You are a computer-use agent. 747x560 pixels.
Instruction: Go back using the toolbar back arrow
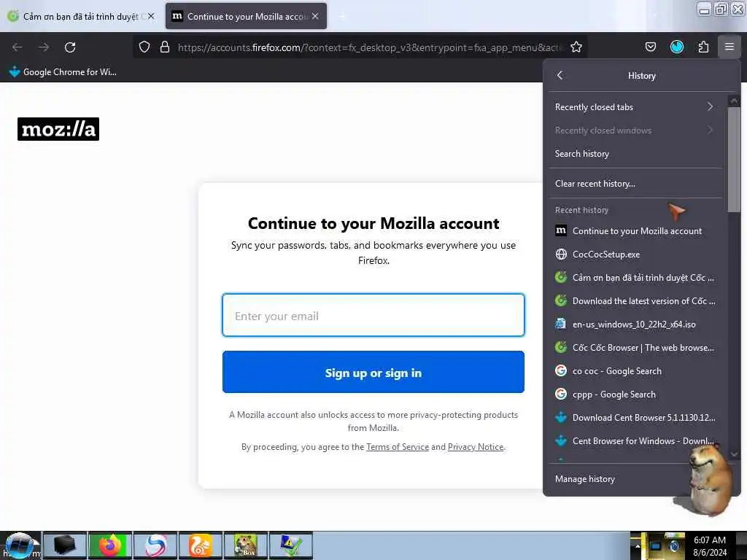[x=18, y=47]
